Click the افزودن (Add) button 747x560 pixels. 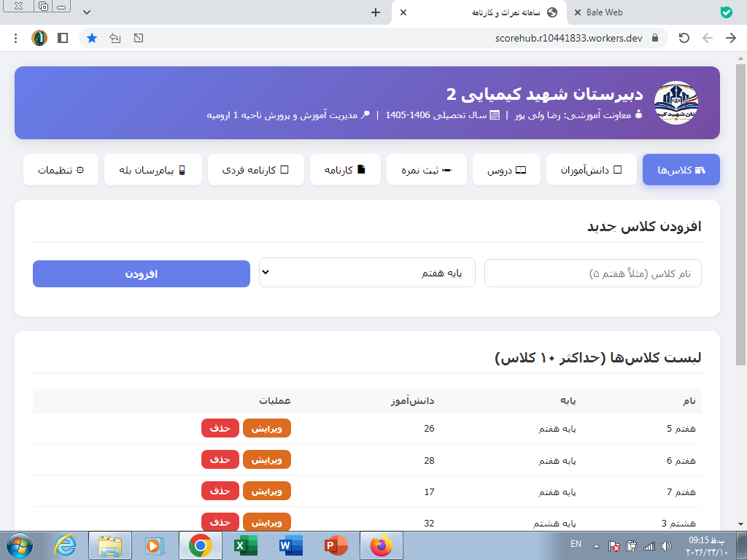[141, 274]
